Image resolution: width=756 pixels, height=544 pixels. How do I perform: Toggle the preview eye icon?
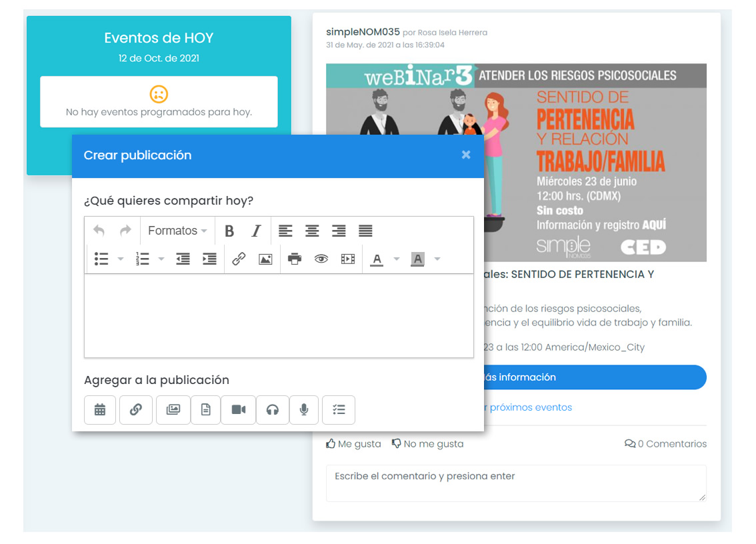click(321, 259)
